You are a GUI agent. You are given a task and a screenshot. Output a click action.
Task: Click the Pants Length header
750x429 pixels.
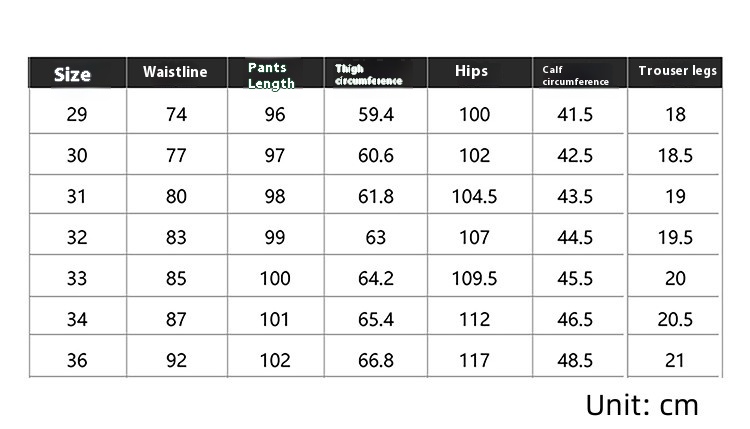(271, 76)
